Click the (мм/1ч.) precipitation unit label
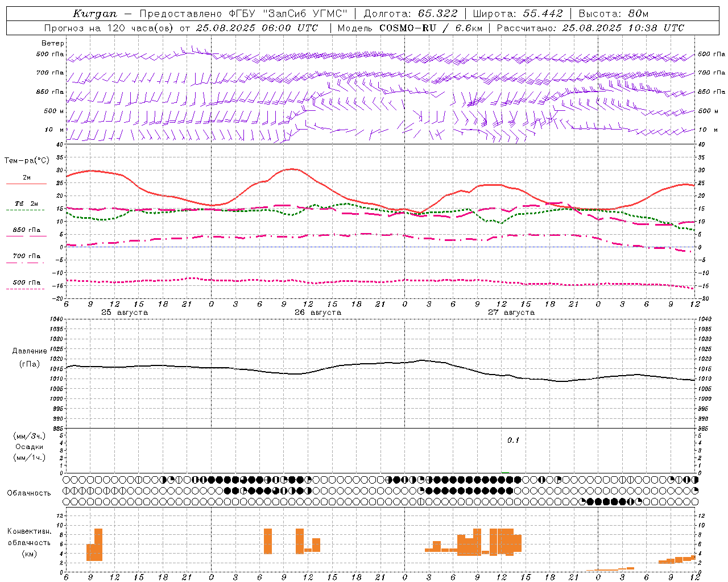Viewport: 728px width, 582px height. [30, 458]
